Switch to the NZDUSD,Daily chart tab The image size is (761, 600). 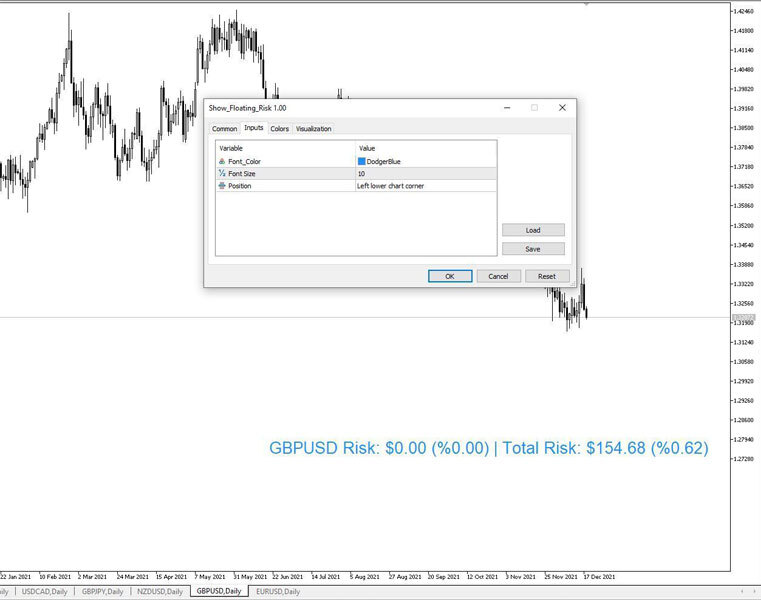pyautogui.click(x=160, y=592)
